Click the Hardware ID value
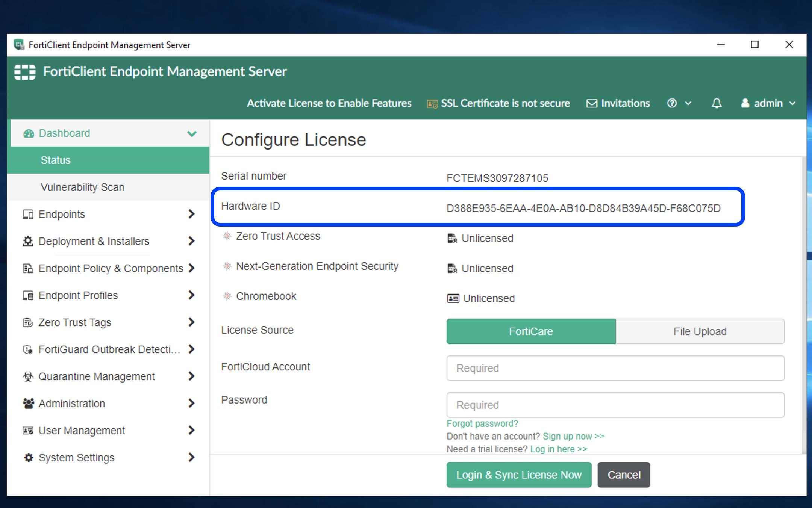 tap(583, 208)
